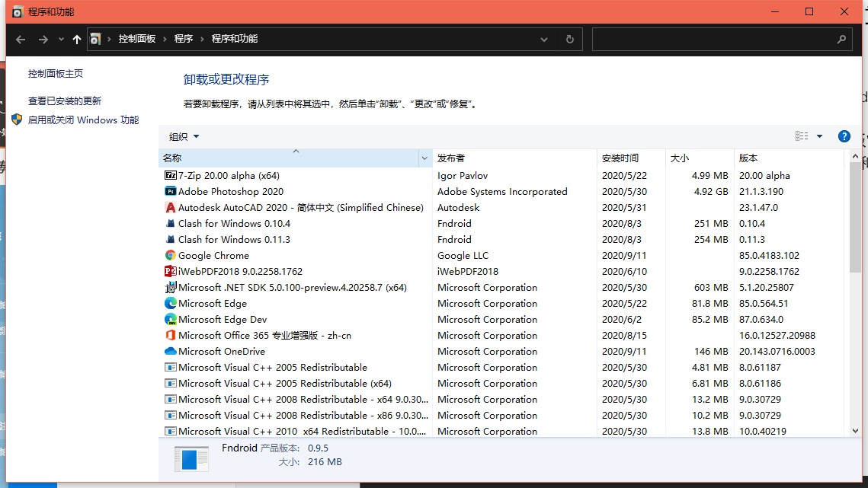
Task: Click the vertical scrollbar thumb
Action: (x=855, y=218)
